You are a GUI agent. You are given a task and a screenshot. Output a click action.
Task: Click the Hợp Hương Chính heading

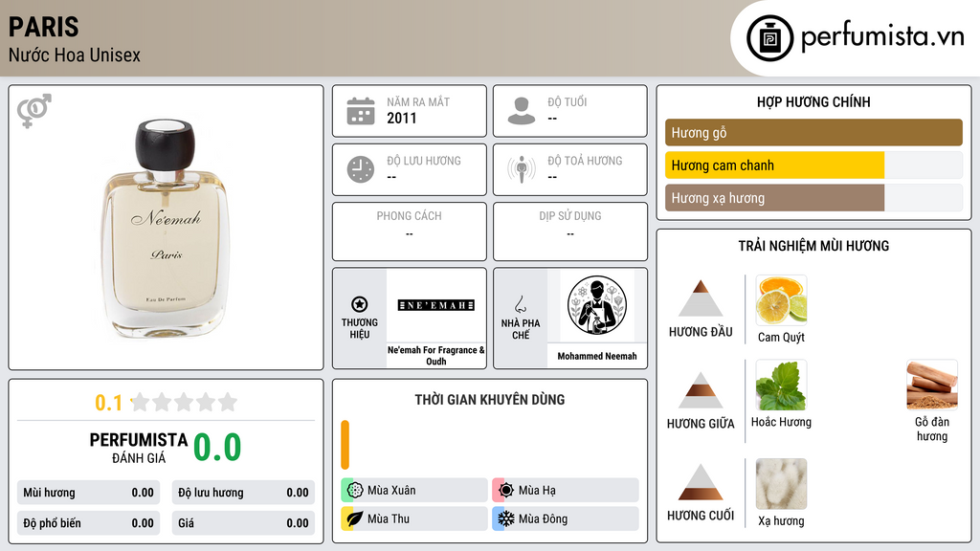813,101
